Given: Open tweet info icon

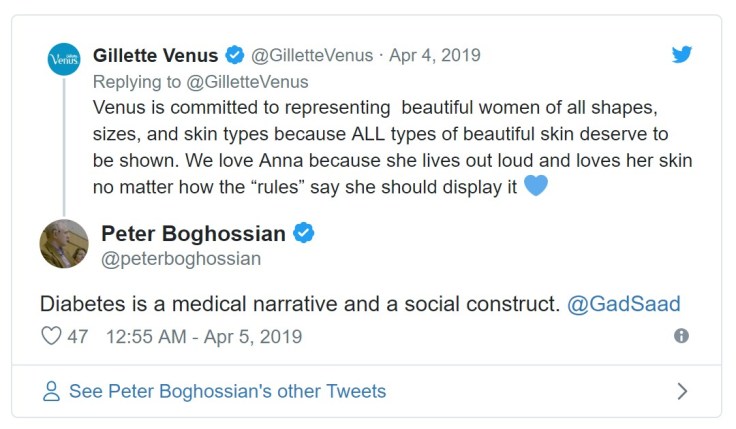Looking at the screenshot, I should pyautogui.click(x=681, y=337).
